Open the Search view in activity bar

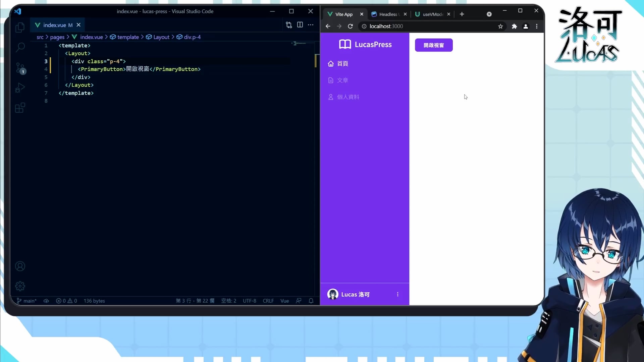(x=20, y=47)
